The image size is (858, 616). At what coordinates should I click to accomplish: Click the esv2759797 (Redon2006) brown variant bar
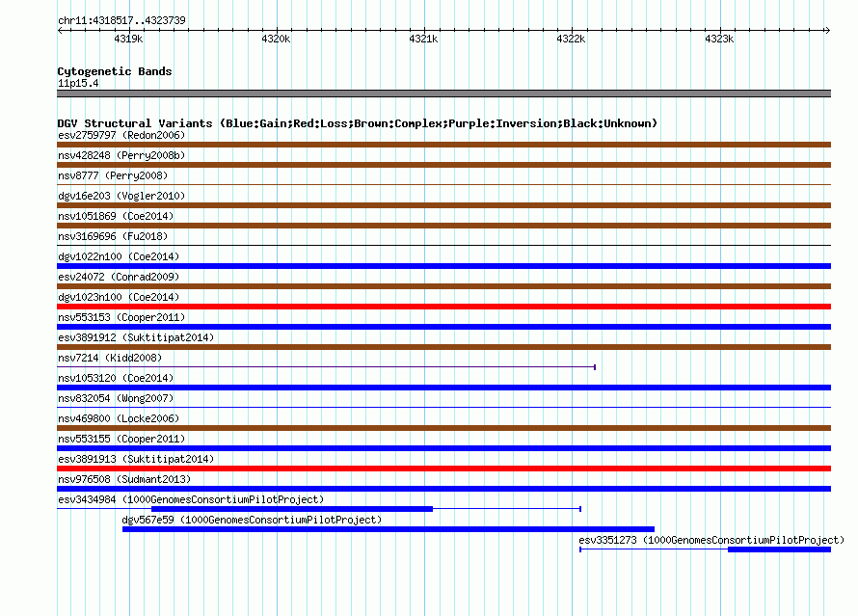tap(443, 145)
